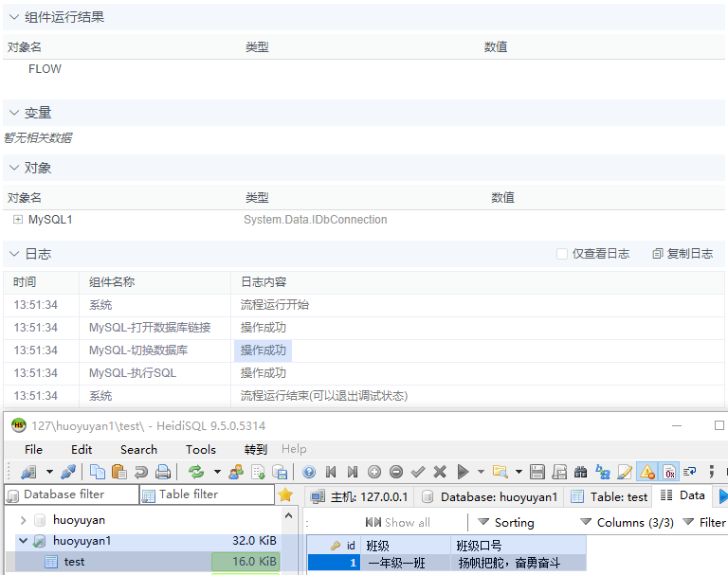Expand the MySQL1 object row
This screenshot has height=575, width=728.
click(x=18, y=220)
